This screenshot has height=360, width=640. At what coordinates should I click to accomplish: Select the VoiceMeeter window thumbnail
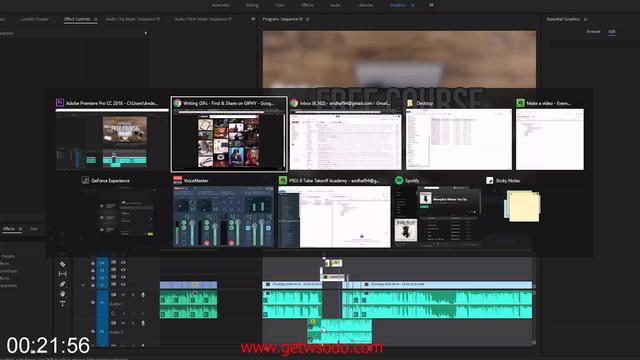pyautogui.click(x=224, y=217)
